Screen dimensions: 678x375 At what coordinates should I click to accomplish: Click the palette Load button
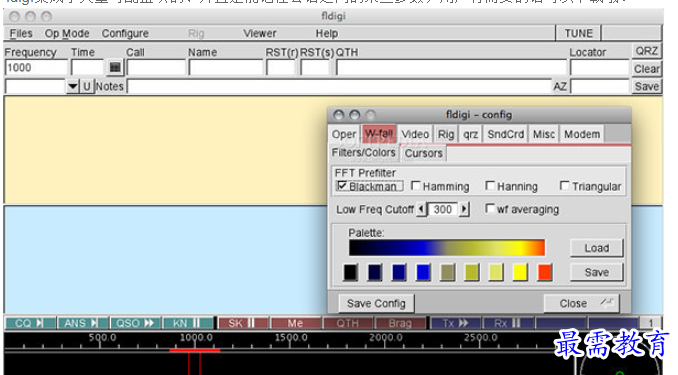(x=597, y=248)
